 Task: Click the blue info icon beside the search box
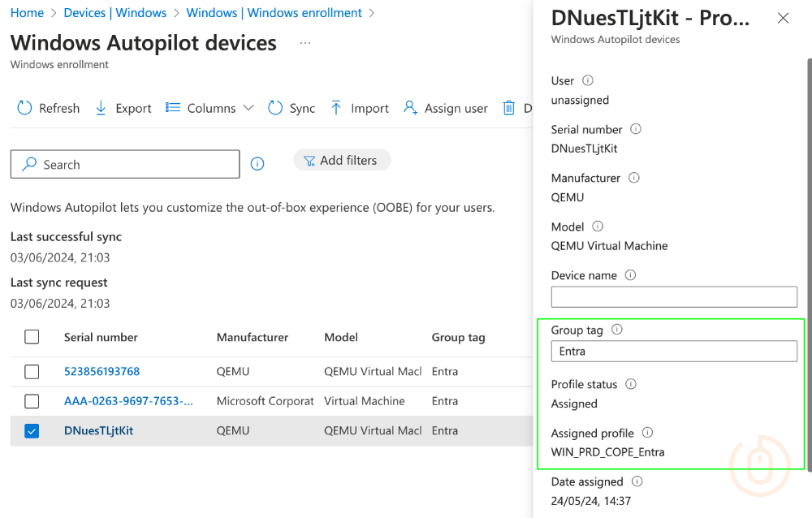[x=257, y=163]
